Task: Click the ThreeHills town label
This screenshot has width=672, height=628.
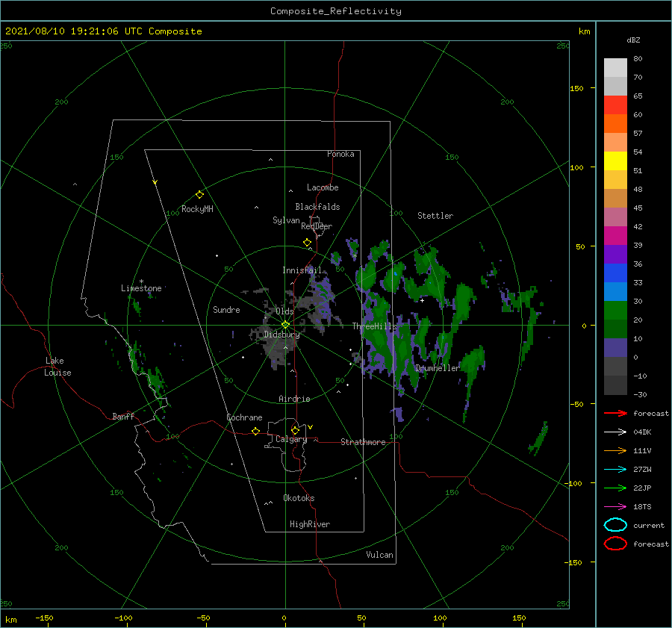Action: coord(374,326)
